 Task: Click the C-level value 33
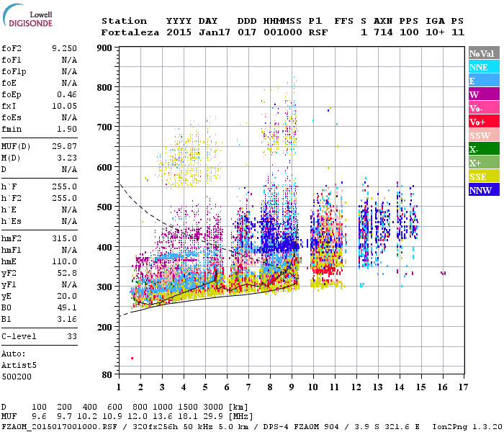pos(72,336)
